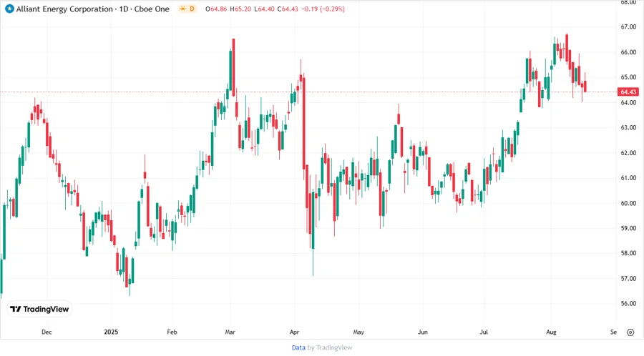Open the Data link below the chart
The height and width of the screenshot is (356, 644).
[298, 347]
